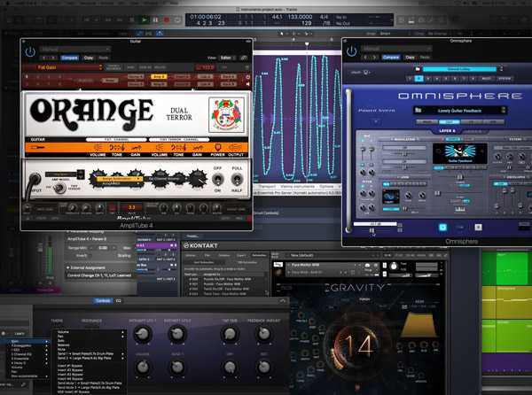
Task: Click the Tiny Terror Channel label strip
Action: (179, 140)
